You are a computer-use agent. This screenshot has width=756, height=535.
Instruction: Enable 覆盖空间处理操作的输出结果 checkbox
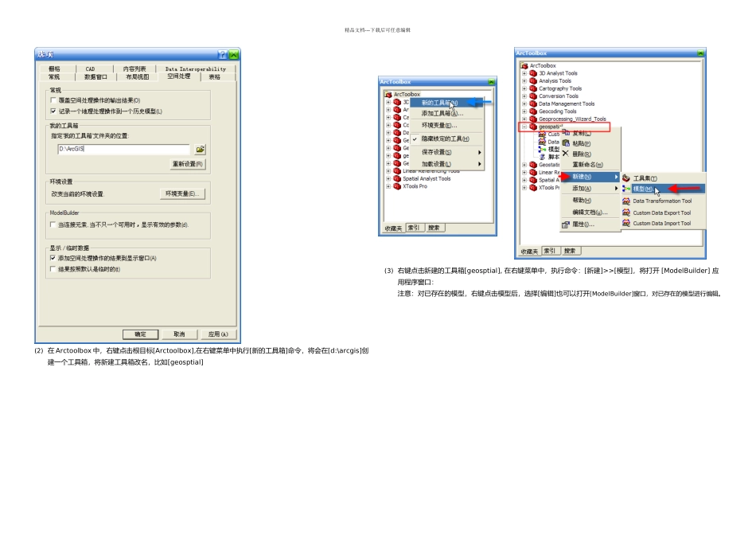coord(53,100)
